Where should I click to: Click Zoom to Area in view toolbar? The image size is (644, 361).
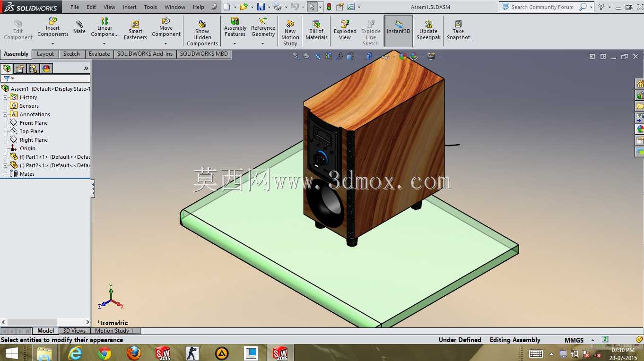(307, 56)
